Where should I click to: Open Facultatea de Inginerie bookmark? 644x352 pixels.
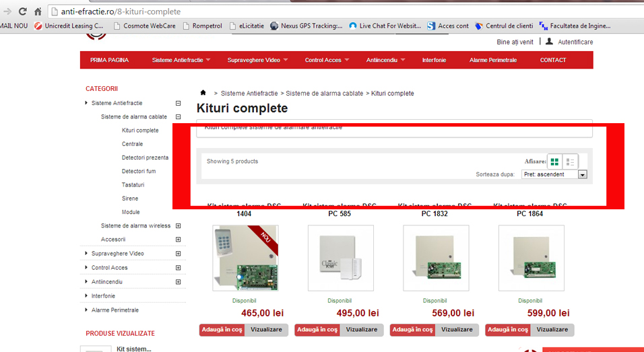pyautogui.click(x=575, y=26)
